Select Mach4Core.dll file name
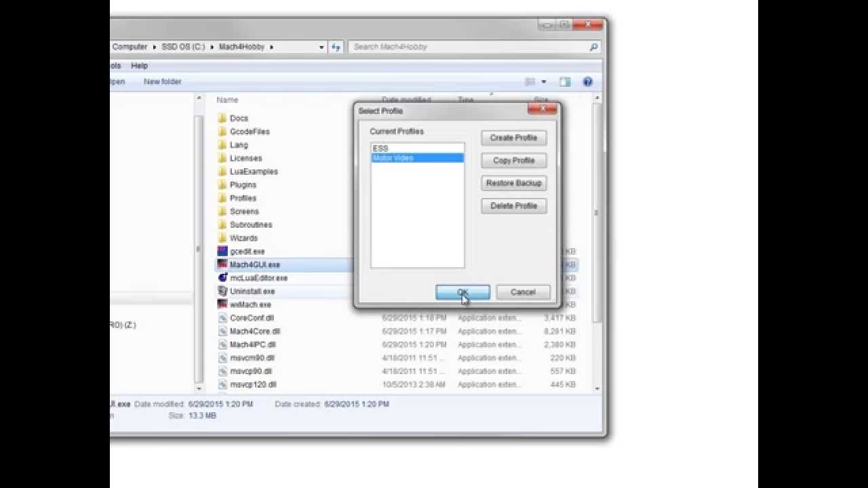The width and height of the screenshot is (868, 488). [255, 331]
